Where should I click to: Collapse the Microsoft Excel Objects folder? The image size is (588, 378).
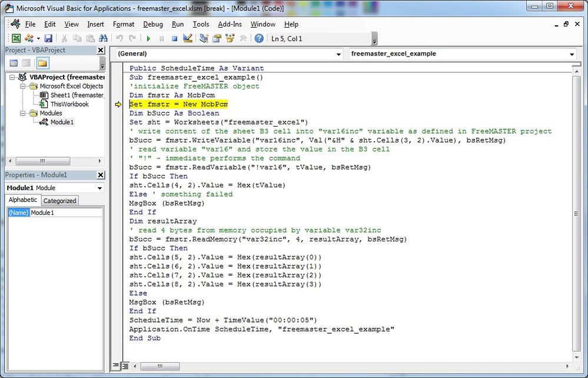point(22,86)
